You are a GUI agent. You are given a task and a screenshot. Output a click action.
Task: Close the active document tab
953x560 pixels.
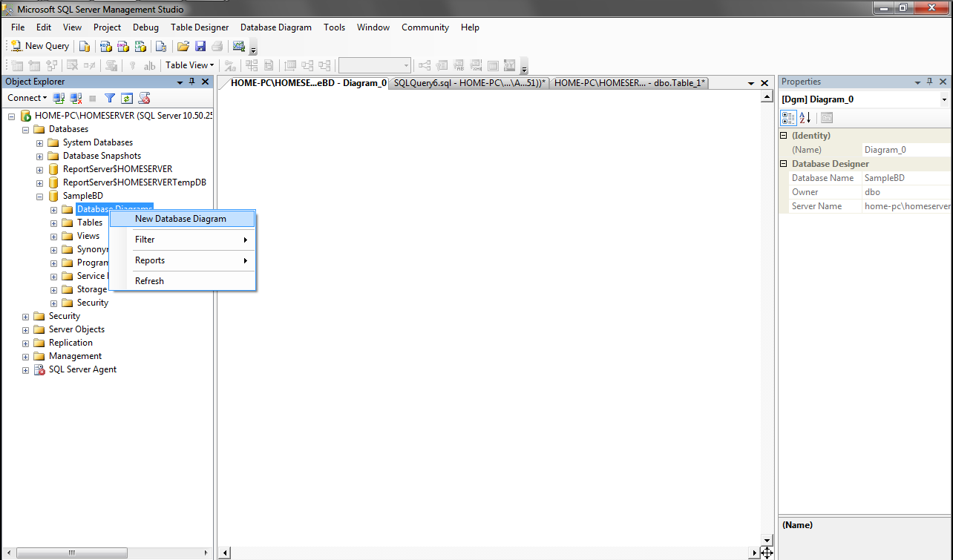click(764, 83)
